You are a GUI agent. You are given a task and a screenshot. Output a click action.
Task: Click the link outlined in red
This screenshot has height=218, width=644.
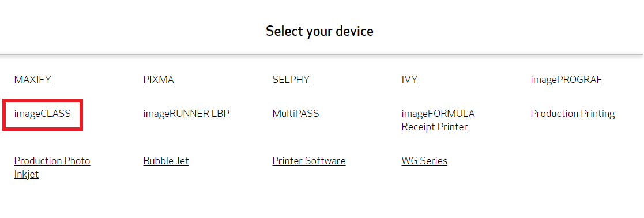(x=42, y=114)
